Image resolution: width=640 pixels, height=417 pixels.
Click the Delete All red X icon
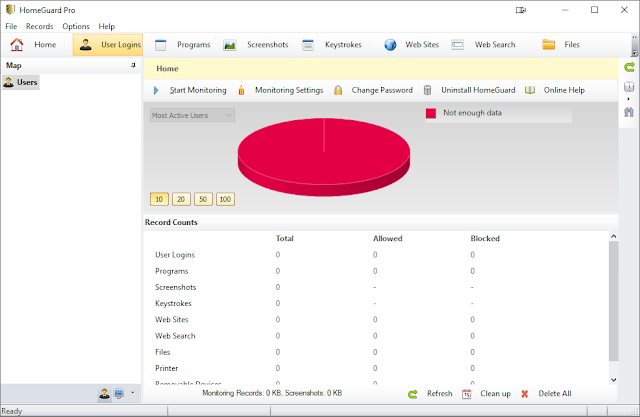click(x=525, y=394)
